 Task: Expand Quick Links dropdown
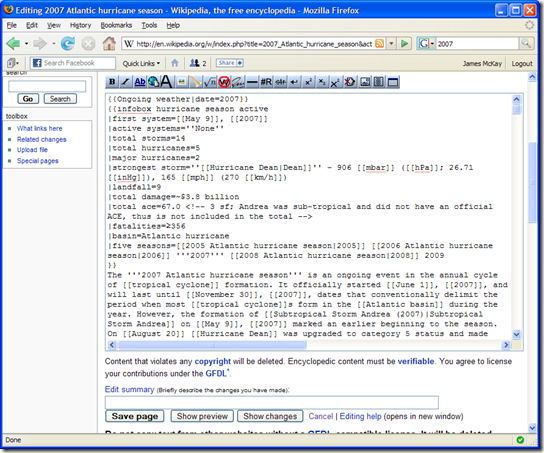pyautogui.click(x=141, y=63)
